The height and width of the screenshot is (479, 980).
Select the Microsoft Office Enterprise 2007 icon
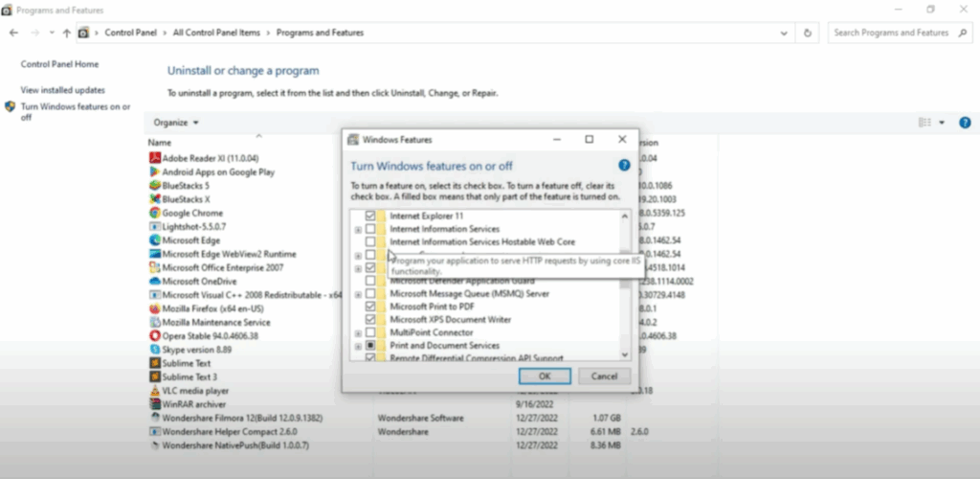pyautogui.click(x=154, y=267)
